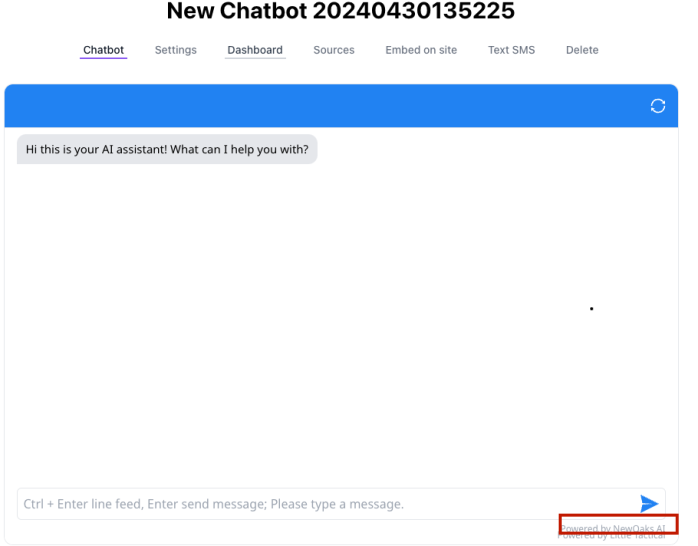This screenshot has height=546, width=698.
Task: Click the gray underline beneath Dashboard tab
Action: point(255,58)
